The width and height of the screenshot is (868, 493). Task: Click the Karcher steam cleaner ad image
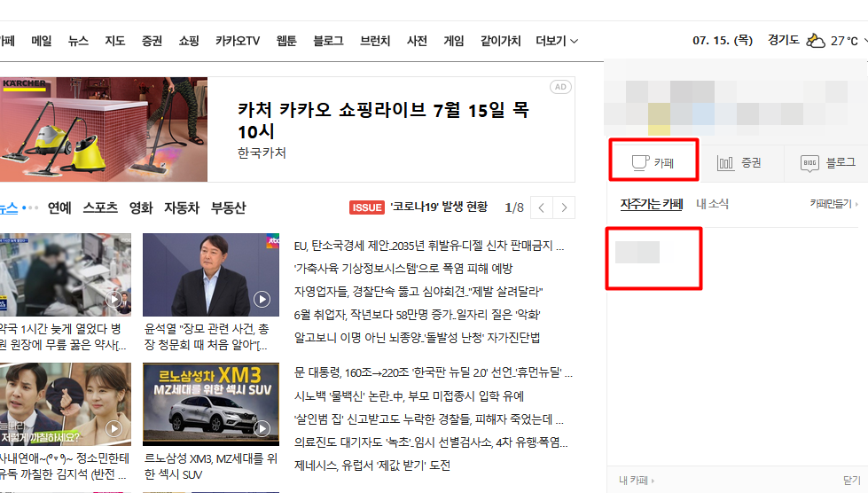click(x=104, y=129)
